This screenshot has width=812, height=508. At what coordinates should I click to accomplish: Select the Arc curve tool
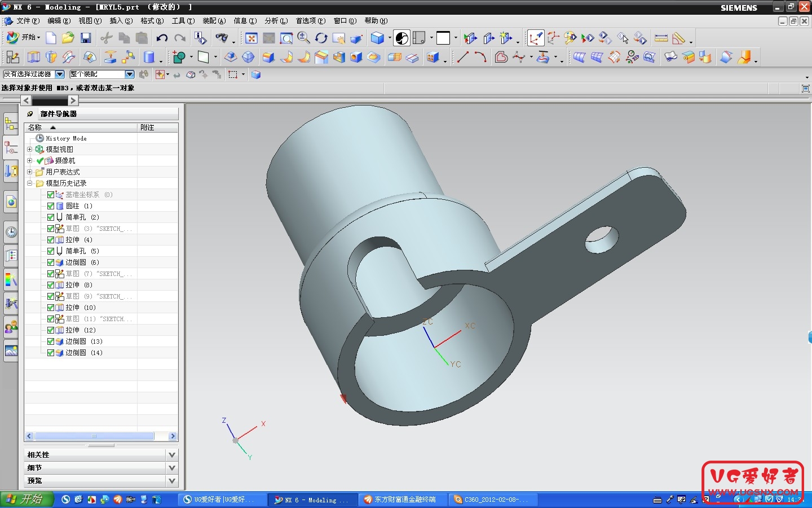click(x=480, y=57)
